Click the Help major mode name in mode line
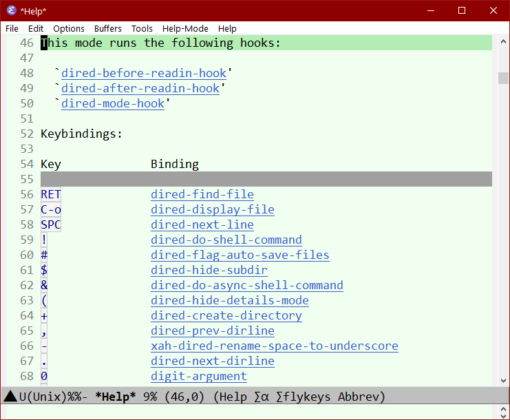The image size is (510, 420). tap(233, 397)
